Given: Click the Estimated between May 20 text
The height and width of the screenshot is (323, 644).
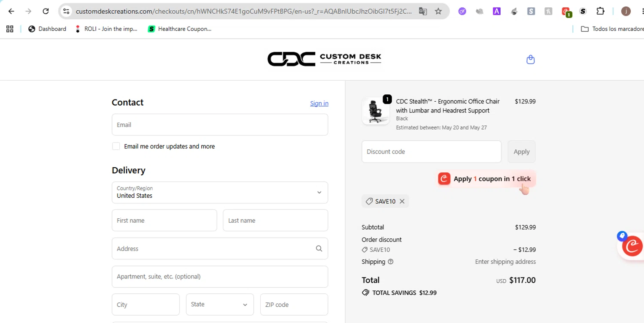Looking at the screenshot, I should coord(441,127).
